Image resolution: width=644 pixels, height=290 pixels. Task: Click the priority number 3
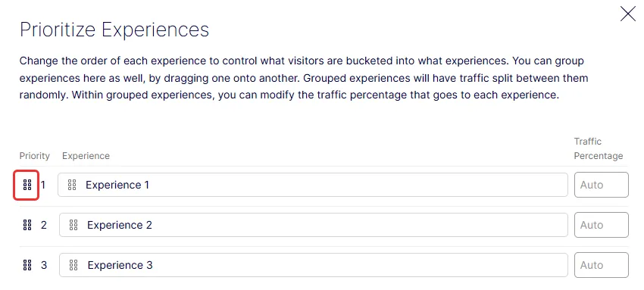pyautogui.click(x=43, y=265)
